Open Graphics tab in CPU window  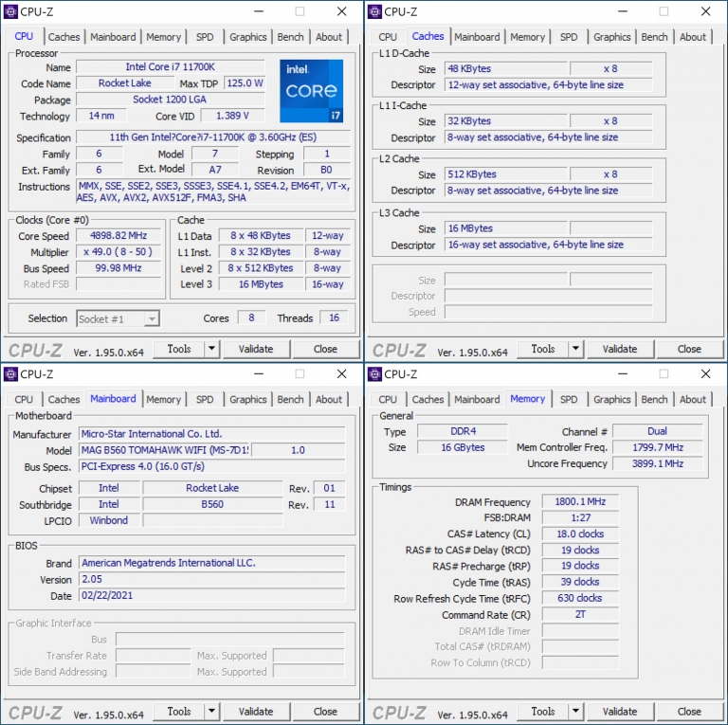pyautogui.click(x=248, y=37)
